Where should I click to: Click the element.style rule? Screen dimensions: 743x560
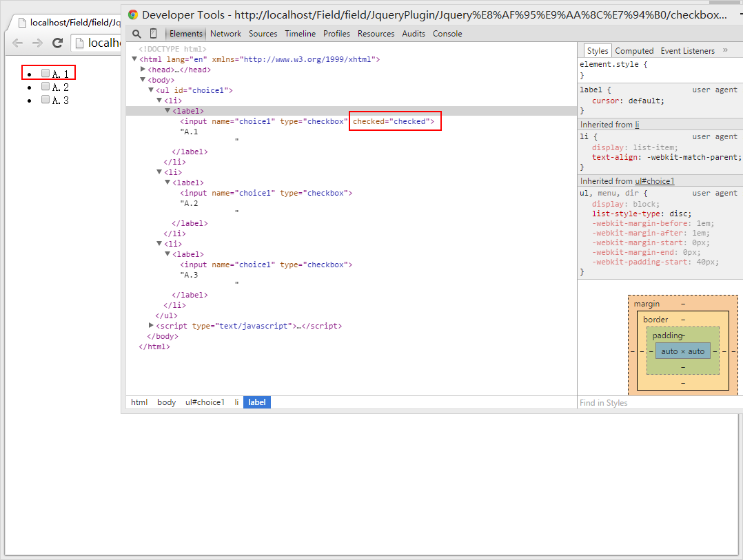pos(613,64)
